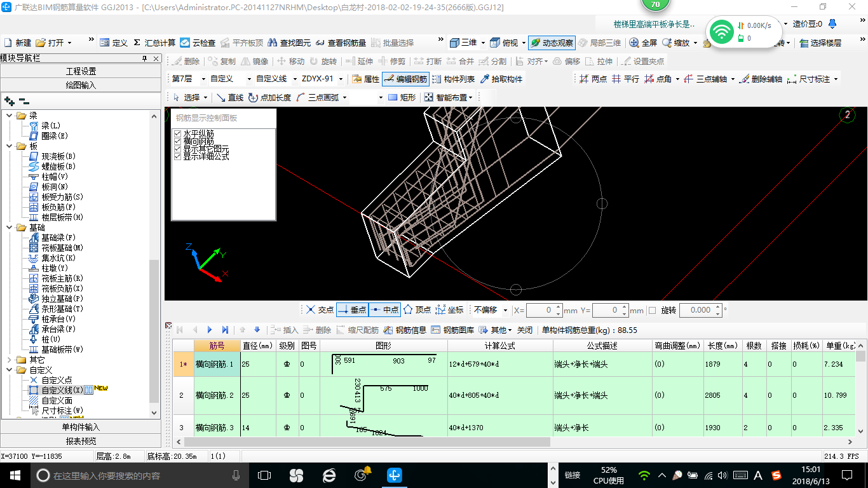The height and width of the screenshot is (488, 868).
Task: Open 钢筋图库 rebar shape library
Action: tap(452, 330)
